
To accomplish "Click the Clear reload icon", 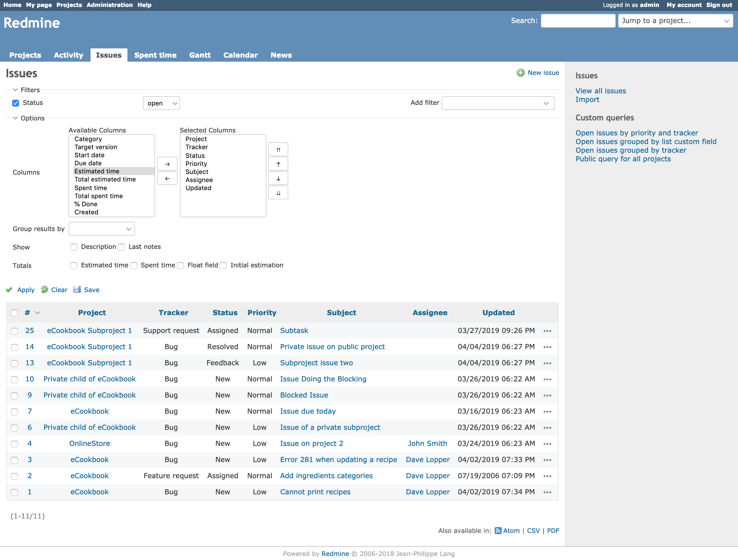I will click(44, 290).
